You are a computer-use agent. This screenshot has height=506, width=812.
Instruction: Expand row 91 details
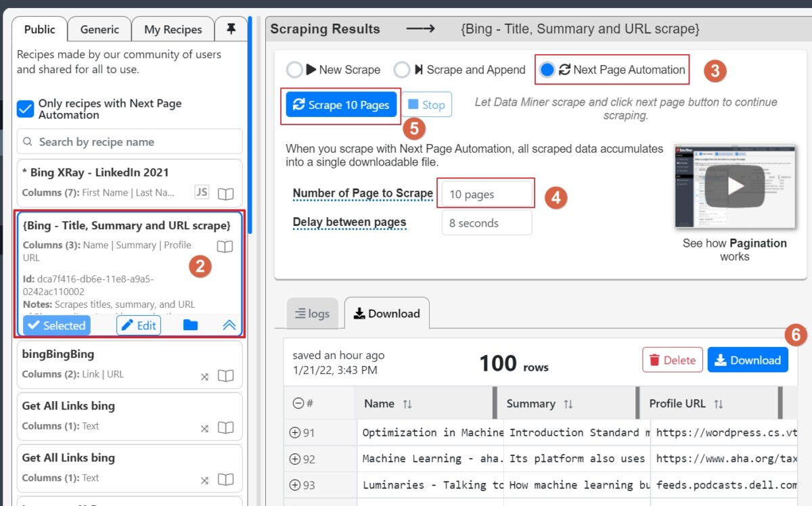pos(295,433)
